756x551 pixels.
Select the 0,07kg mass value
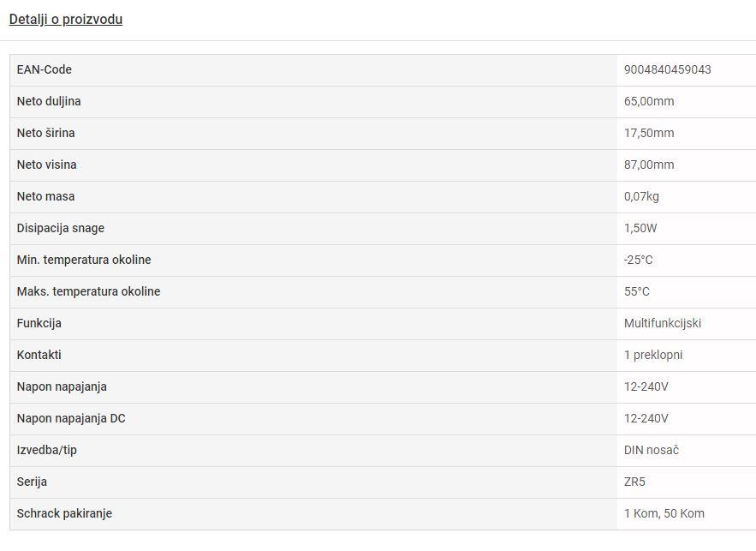click(x=641, y=196)
